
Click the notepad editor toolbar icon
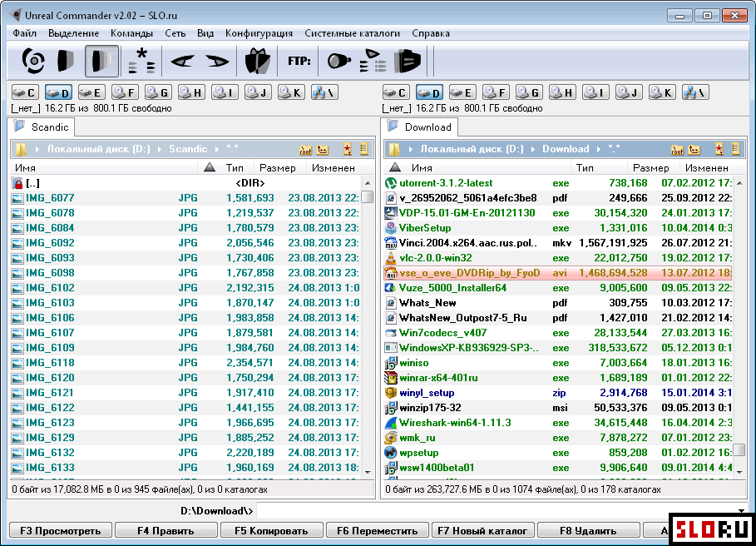tap(408, 61)
